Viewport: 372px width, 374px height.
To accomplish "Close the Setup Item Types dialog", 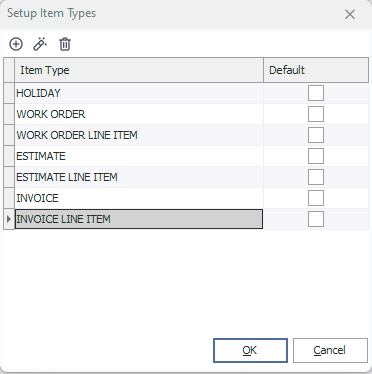I will [350, 14].
